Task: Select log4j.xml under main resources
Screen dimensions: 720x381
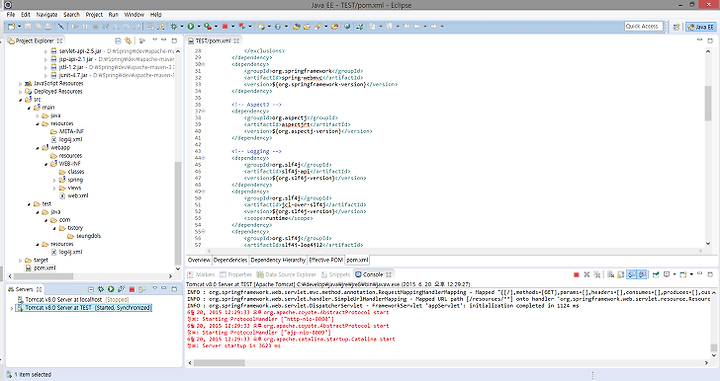Action: pyautogui.click(x=71, y=140)
